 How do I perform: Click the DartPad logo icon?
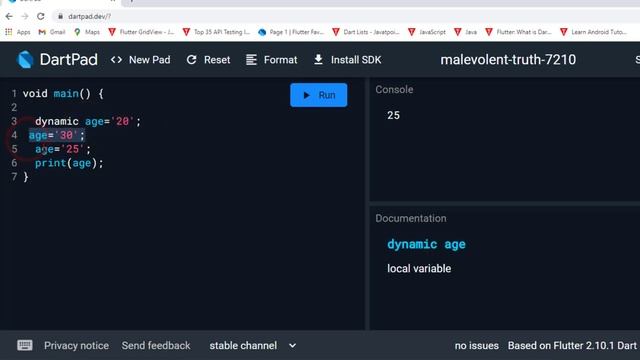point(25,60)
